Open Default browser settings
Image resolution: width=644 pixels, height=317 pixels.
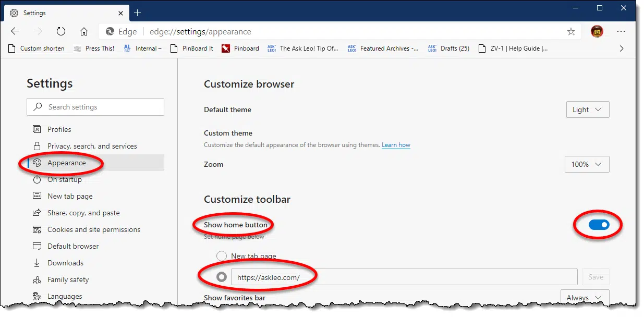[x=96, y=246]
